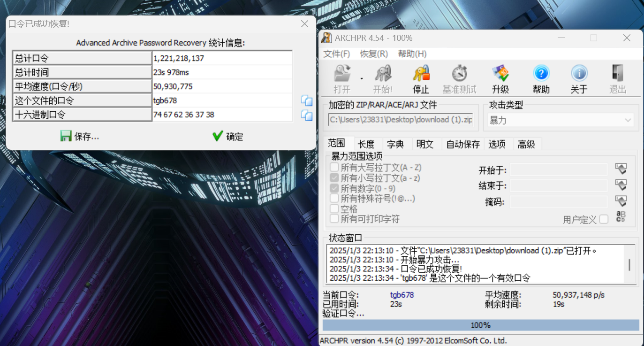This screenshot has height=346, width=644.
Task: Click the 十六进制口令 row label
Action: (82, 115)
